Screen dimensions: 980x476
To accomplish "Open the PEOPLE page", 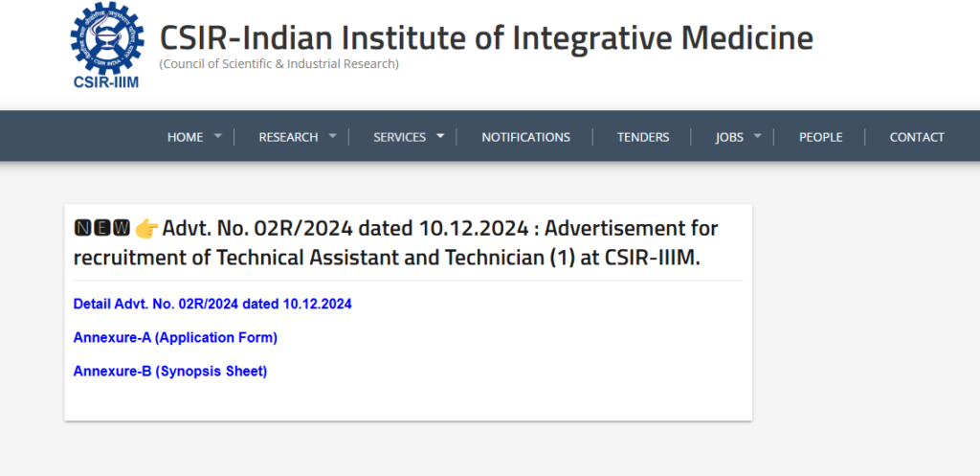I will point(820,137).
